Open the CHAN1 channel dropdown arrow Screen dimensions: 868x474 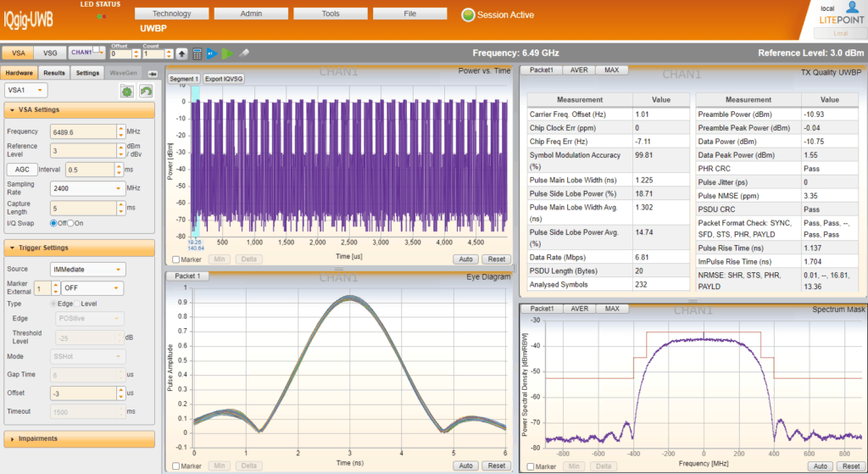point(103,53)
